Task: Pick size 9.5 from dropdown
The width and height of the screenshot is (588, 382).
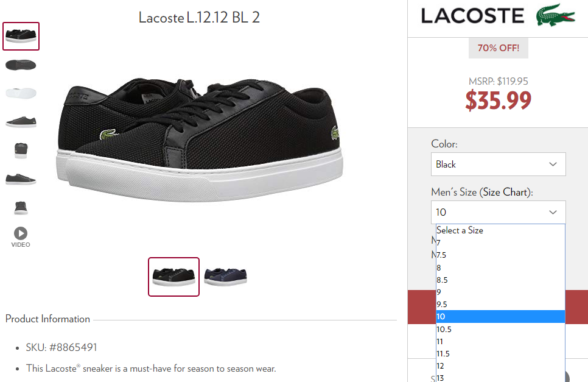Action: (500, 305)
